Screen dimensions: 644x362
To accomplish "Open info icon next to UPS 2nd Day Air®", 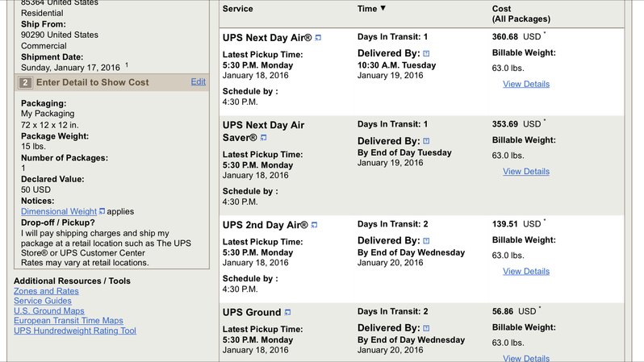I will (314, 225).
